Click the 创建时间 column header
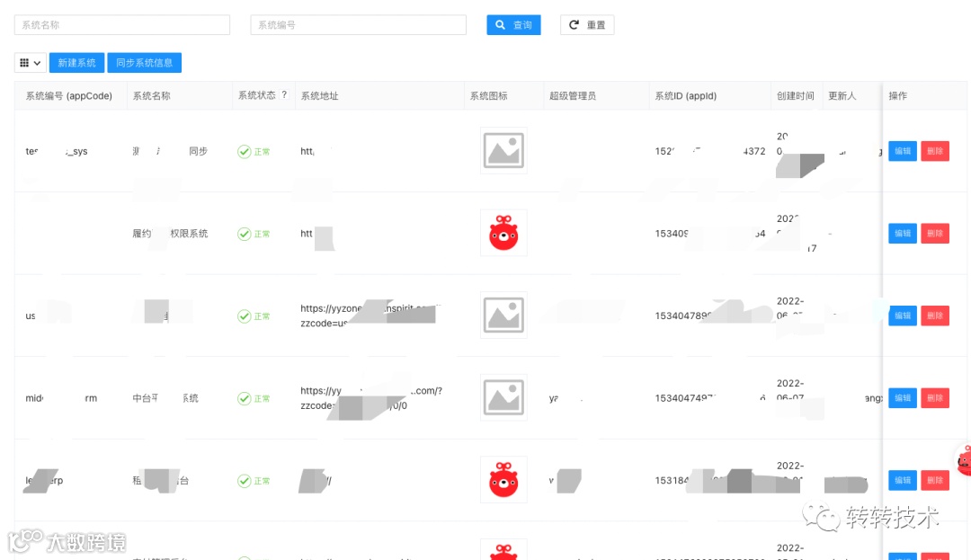This screenshot has width=971, height=560. [x=796, y=96]
